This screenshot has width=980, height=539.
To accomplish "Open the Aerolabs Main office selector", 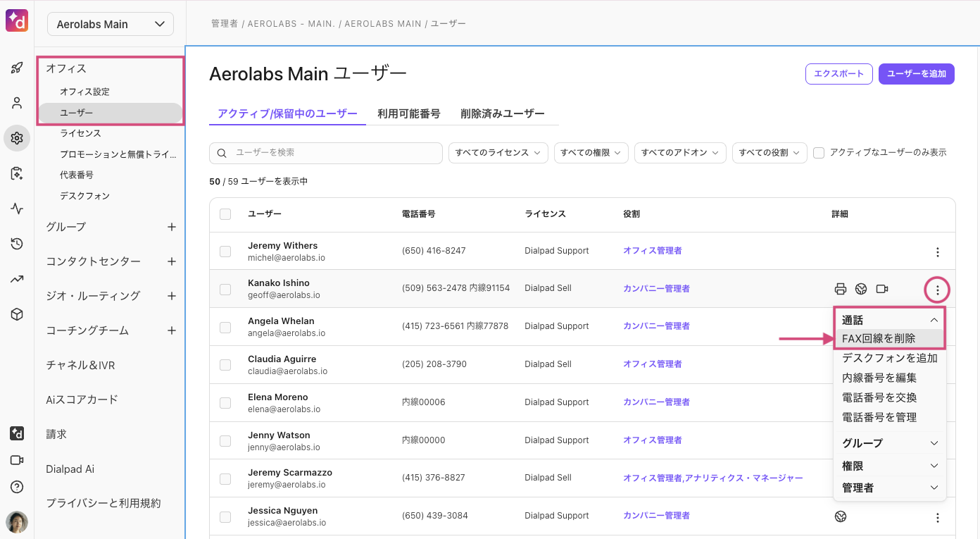I will click(111, 24).
